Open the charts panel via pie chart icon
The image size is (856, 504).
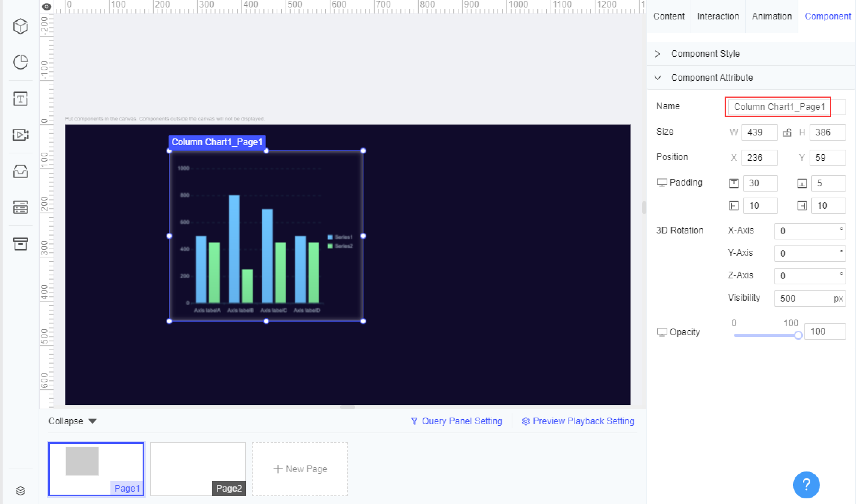20,62
